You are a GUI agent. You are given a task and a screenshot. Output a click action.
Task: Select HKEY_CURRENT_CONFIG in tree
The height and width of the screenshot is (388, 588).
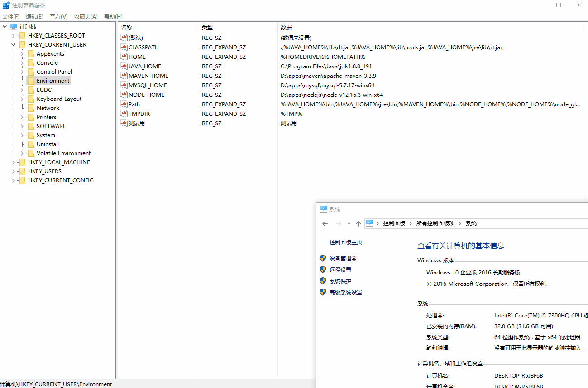click(61, 180)
